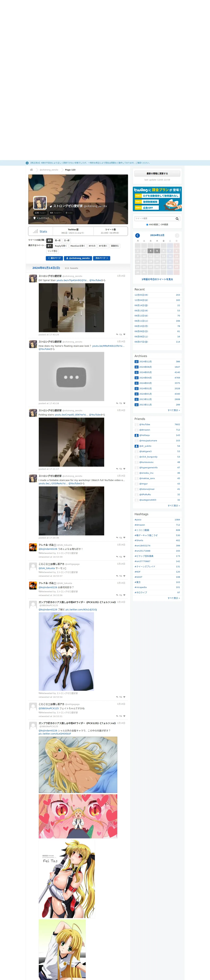Screen dimensions: 210x980
Task: Expand all Hashtags with すべて表示
Action: [x=174, y=598]
